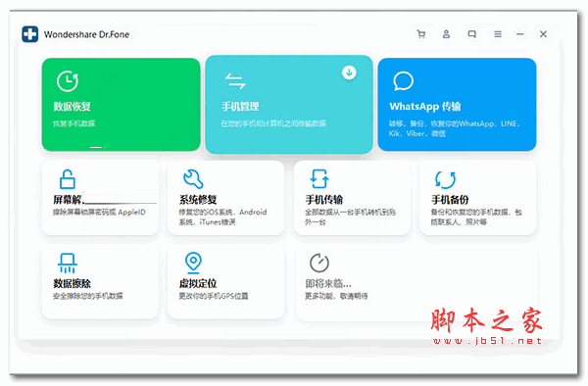Click the timer icon on 即将来临 card
The image size is (588, 386).
(319, 264)
